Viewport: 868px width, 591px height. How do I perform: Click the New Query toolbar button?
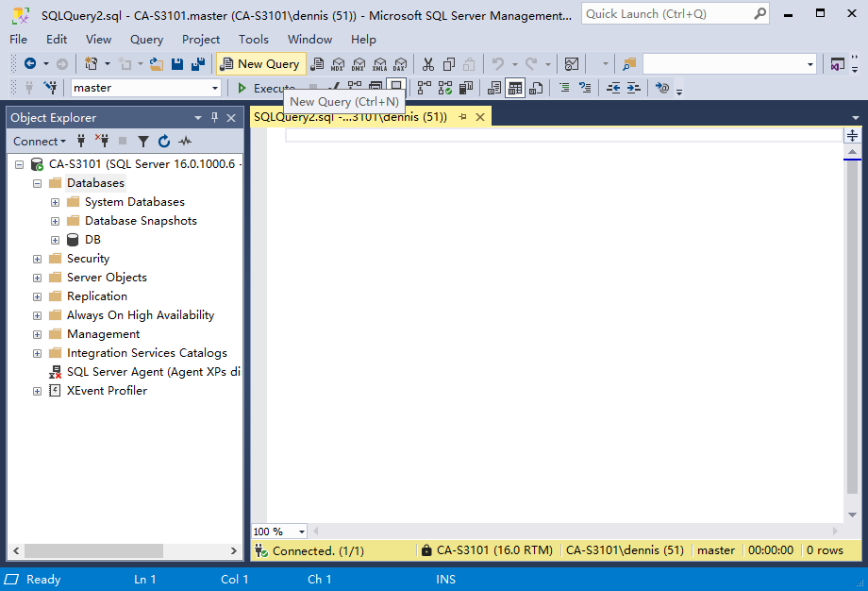tap(260, 64)
